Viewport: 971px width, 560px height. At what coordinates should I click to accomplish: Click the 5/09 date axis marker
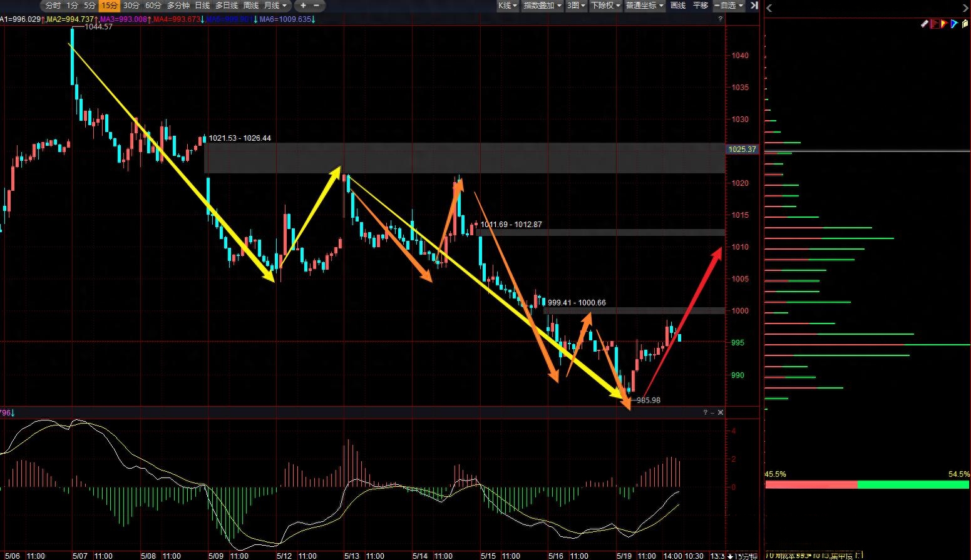pyautogui.click(x=216, y=556)
